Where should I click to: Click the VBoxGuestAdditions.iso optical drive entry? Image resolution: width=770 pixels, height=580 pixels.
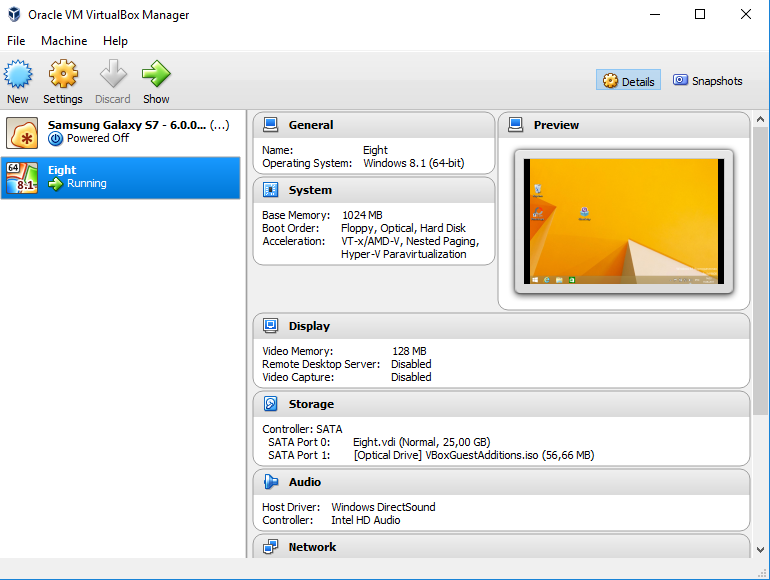coord(474,455)
